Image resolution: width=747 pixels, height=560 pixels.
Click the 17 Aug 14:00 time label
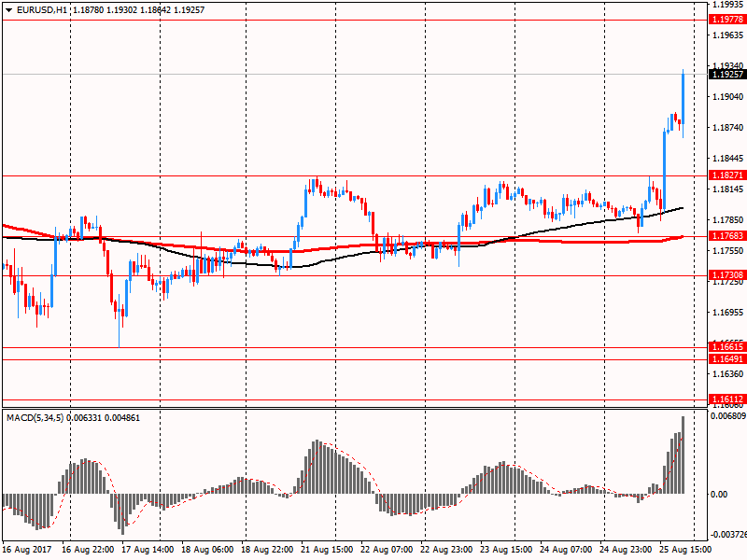pos(148,550)
